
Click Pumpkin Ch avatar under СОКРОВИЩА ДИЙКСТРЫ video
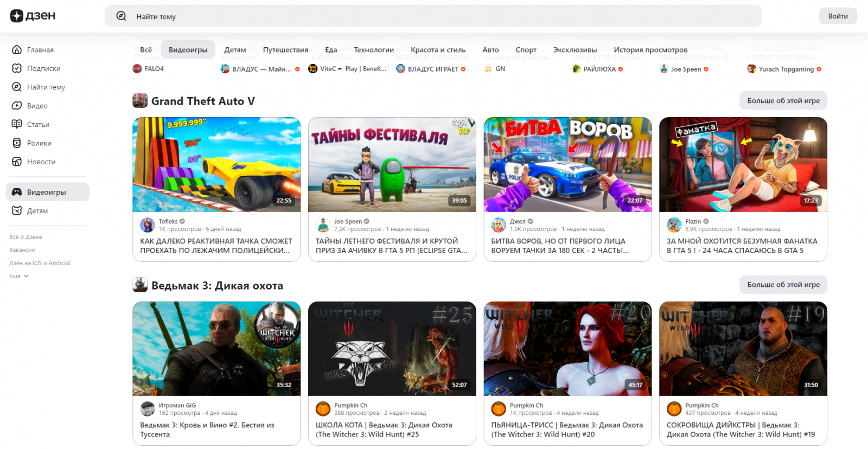pos(674,409)
